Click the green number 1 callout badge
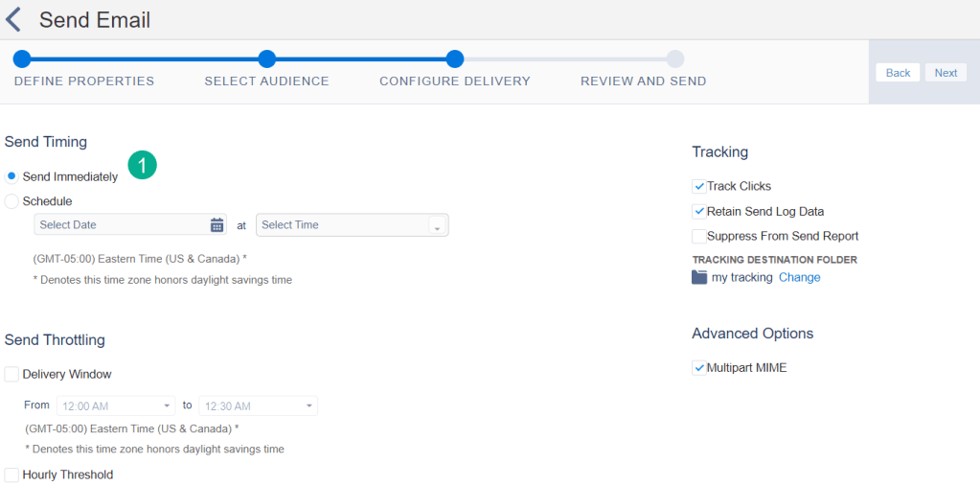Screen dimensions: 980x486 pos(142,166)
